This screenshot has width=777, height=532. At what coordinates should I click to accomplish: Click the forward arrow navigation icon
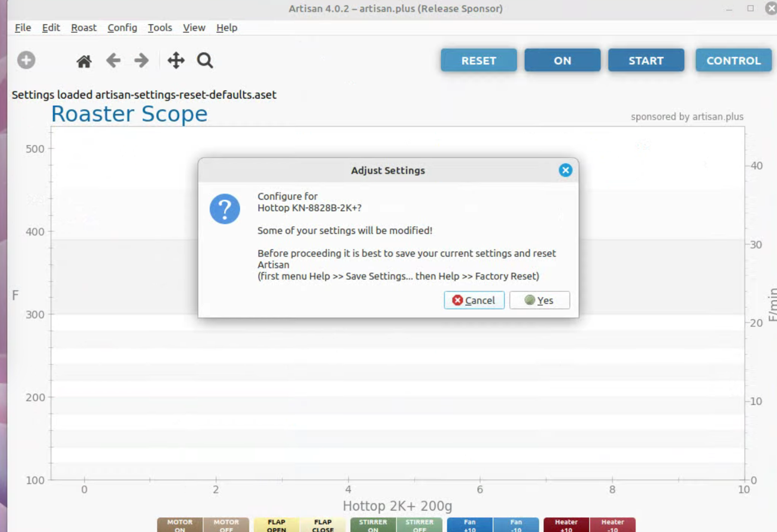coord(141,61)
